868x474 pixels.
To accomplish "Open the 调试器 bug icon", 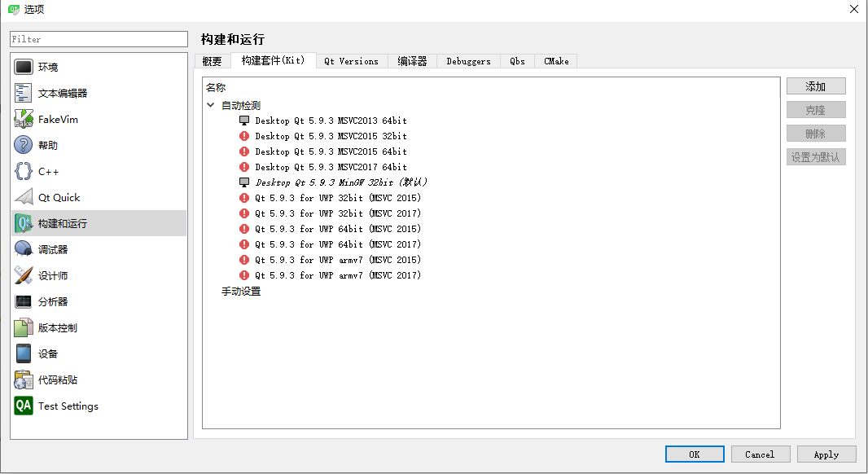I will [24, 249].
